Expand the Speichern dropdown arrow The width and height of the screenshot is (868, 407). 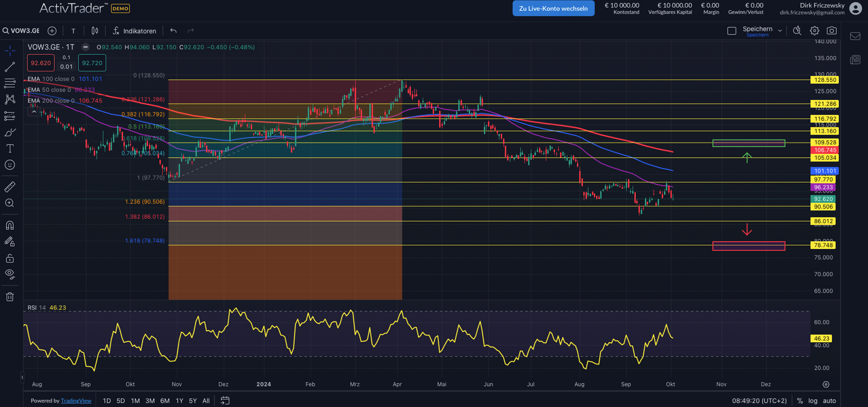780,31
